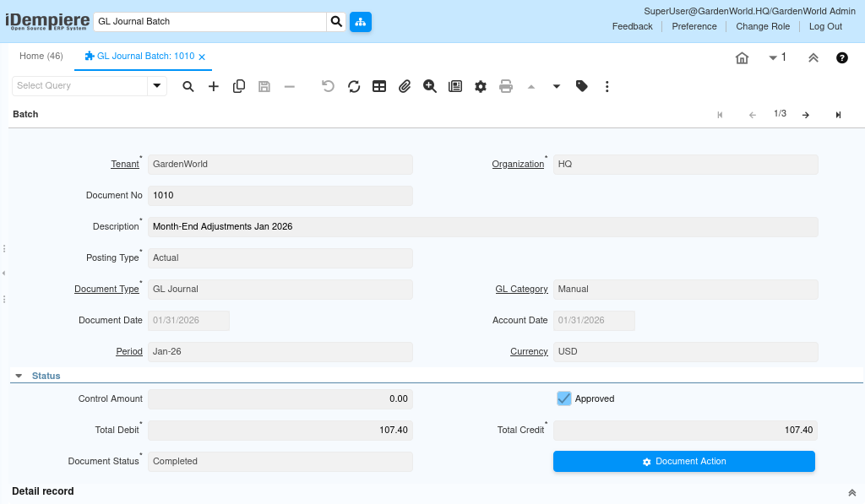The width and height of the screenshot is (865, 504).
Task: Open the Process gear icon in toolbar
Action: 481,86
